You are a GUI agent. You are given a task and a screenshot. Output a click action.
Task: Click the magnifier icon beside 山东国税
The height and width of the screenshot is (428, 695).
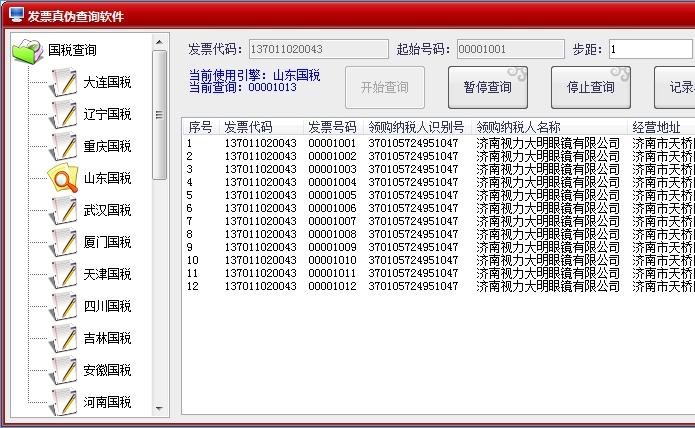(63, 178)
